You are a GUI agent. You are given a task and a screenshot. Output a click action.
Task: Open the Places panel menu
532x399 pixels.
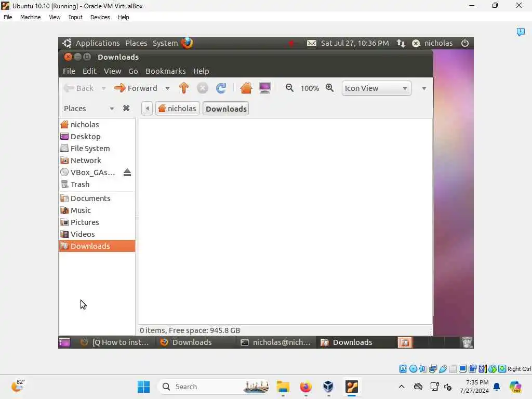pos(136,43)
